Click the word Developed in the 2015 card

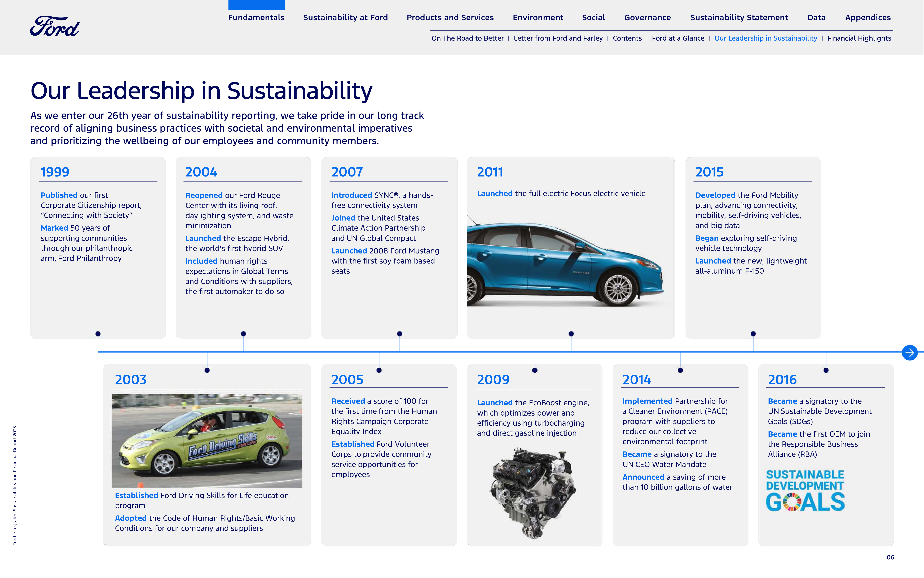(715, 195)
